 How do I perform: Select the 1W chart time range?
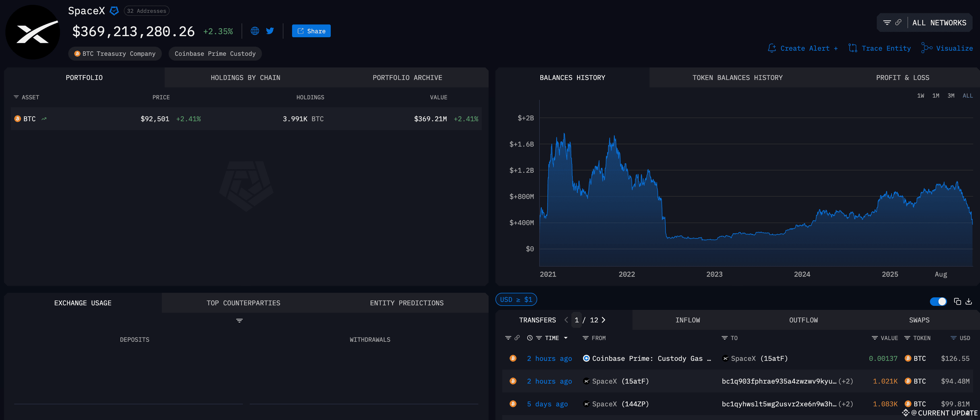[920, 96]
